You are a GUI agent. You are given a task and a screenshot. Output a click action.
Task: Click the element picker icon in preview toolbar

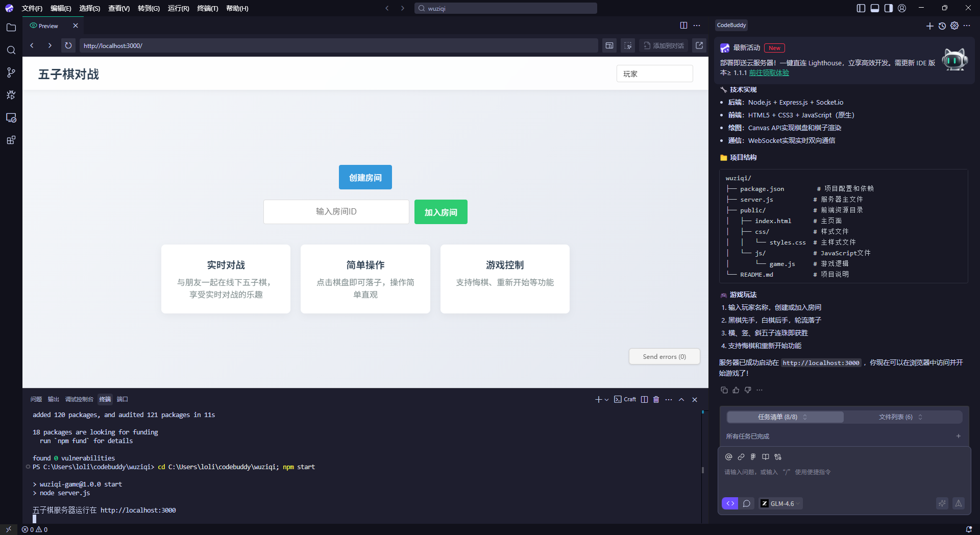click(x=628, y=45)
